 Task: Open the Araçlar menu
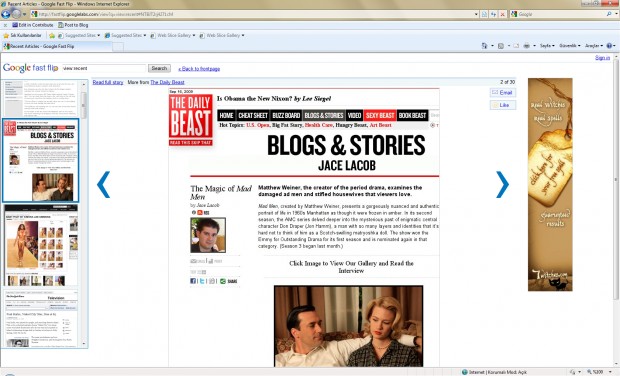tap(594, 46)
